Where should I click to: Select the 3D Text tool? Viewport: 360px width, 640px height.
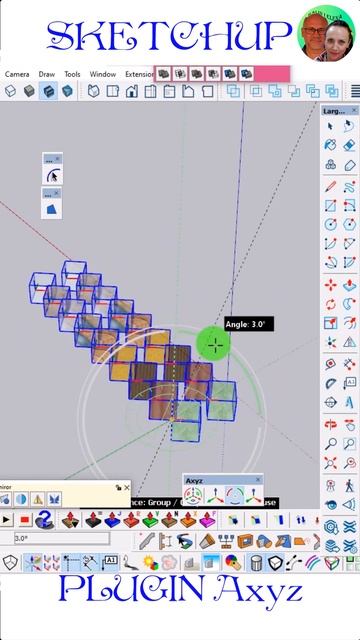[349, 402]
